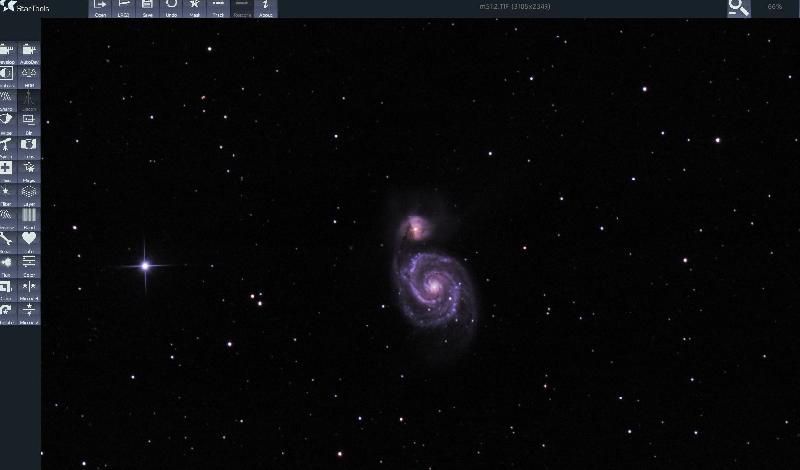
Task: Open the Mask editor
Action: click(x=194, y=9)
